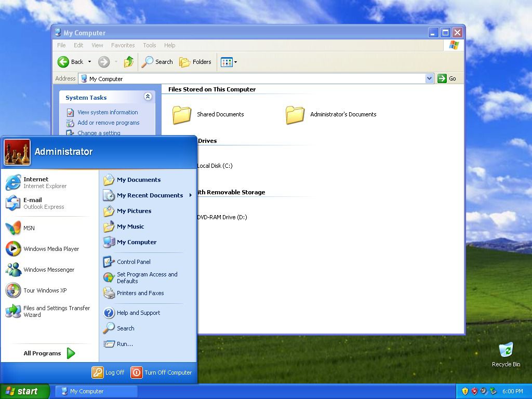Click the Up folder navigation icon
The height and width of the screenshot is (399, 532).
[x=128, y=61]
